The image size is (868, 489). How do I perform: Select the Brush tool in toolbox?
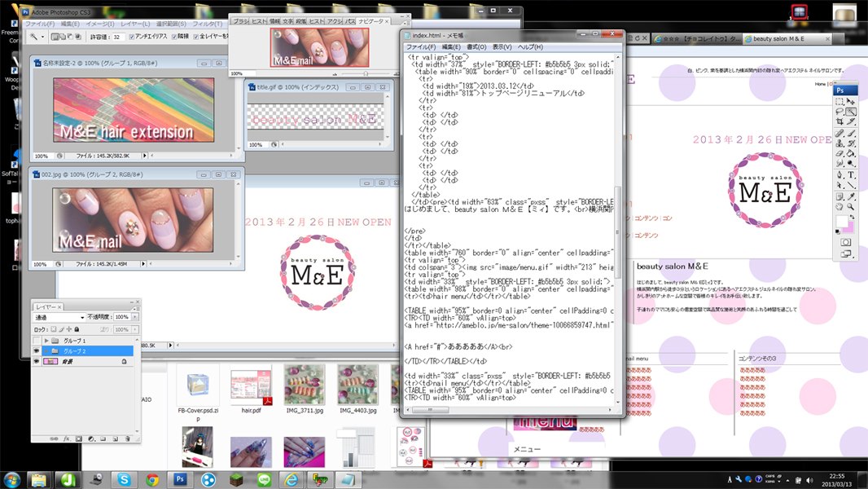click(x=851, y=133)
